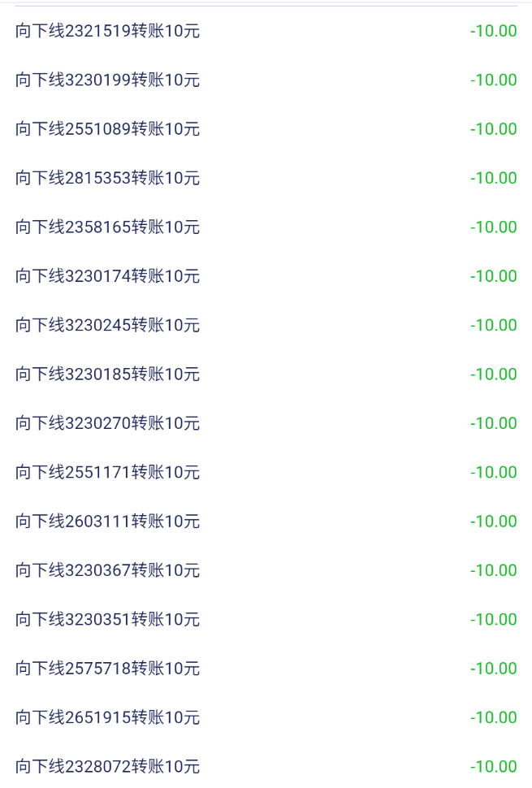
Task: Open transfer entry for downline 2575718
Action: click(x=107, y=668)
